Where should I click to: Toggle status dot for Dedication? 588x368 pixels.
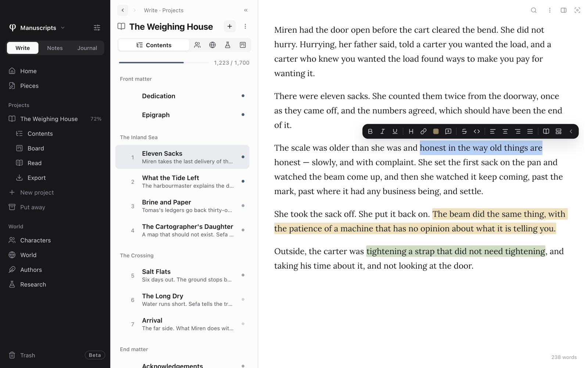coord(243,96)
